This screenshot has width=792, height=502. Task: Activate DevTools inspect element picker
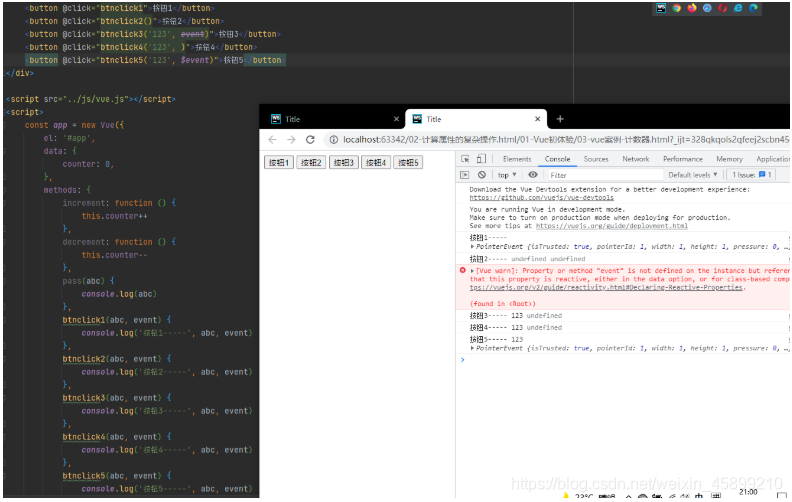coord(465,159)
